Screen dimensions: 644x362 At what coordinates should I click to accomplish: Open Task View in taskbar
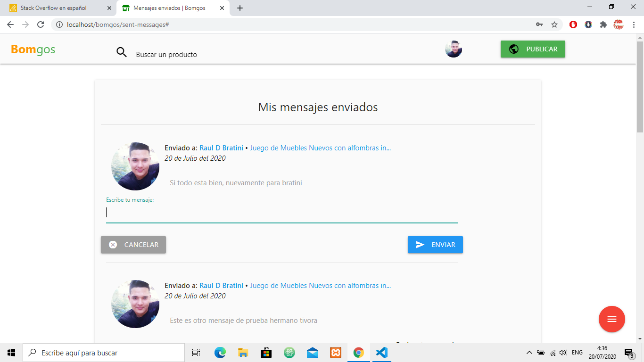coord(196,353)
